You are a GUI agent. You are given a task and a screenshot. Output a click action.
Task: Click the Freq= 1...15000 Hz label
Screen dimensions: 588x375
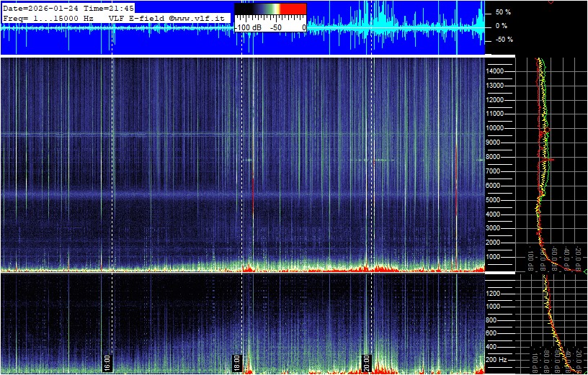click(48, 17)
